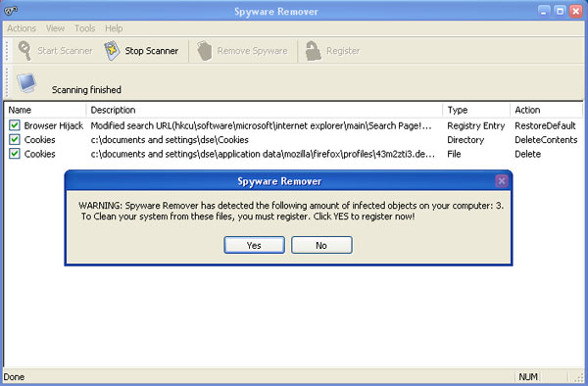Viewport: 588px width, 386px height.
Task: Click the Delete action cell
Action: (x=527, y=154)
